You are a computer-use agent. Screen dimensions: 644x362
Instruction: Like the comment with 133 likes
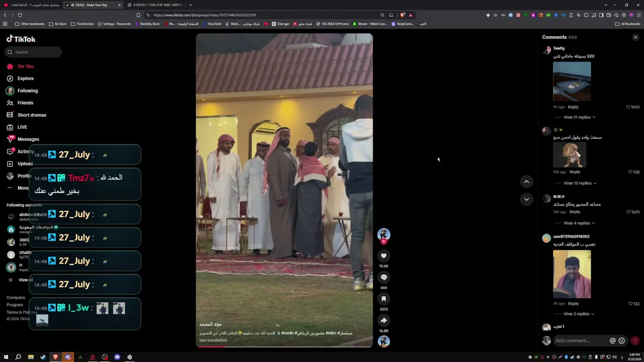click(630, 304)
